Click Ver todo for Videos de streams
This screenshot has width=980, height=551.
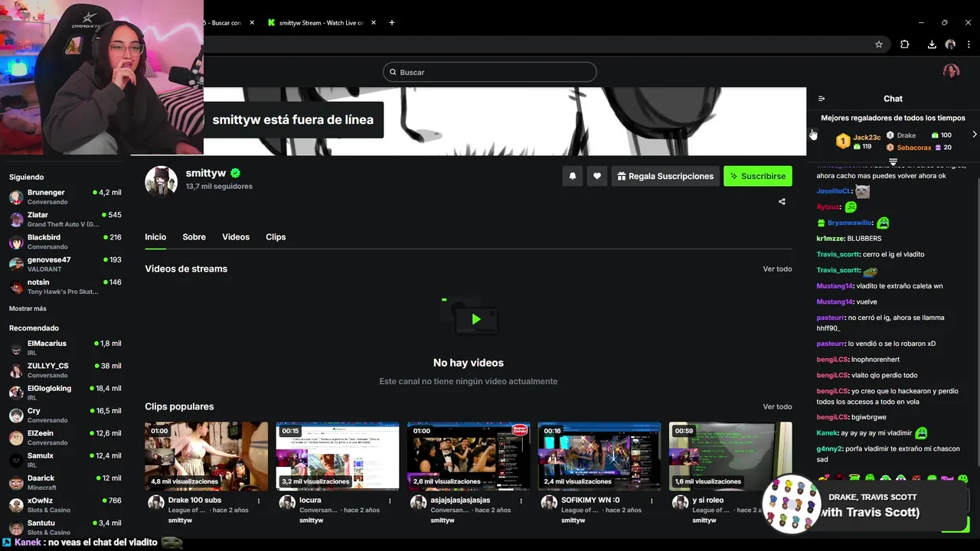(x=777, y=269)
